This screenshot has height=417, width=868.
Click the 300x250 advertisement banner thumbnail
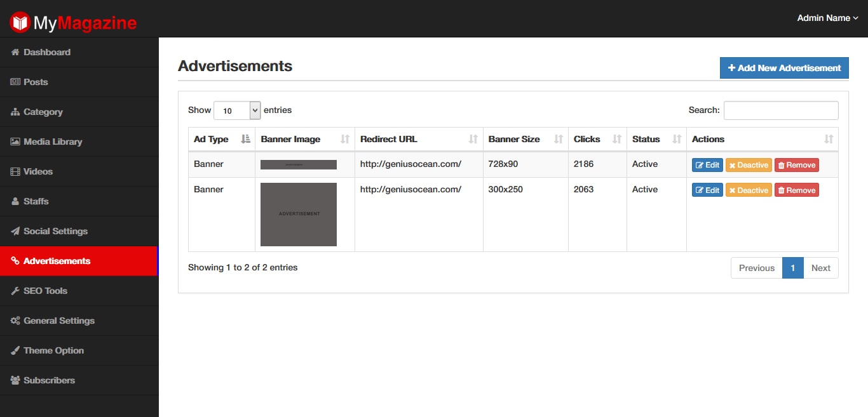click(x=299, y=215)
